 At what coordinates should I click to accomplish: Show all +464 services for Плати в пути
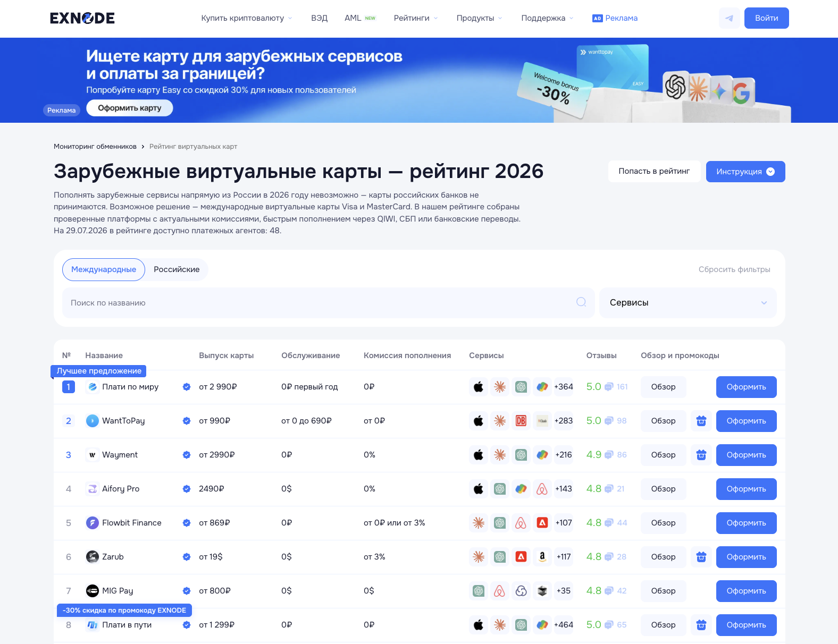pyautogui.click(x=564, y=625)
